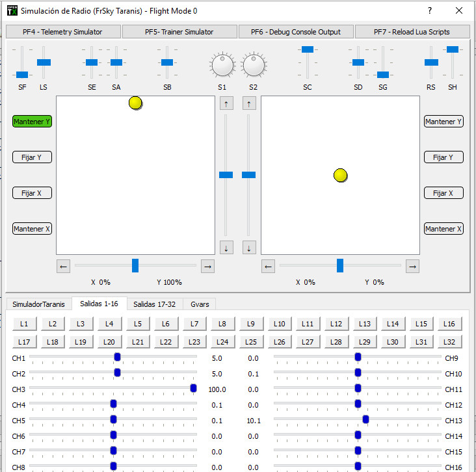The width and height of the screenshot is (476, 472).
Task: Enable Fijar Y for the left stick
Action: tap(32, 157)
